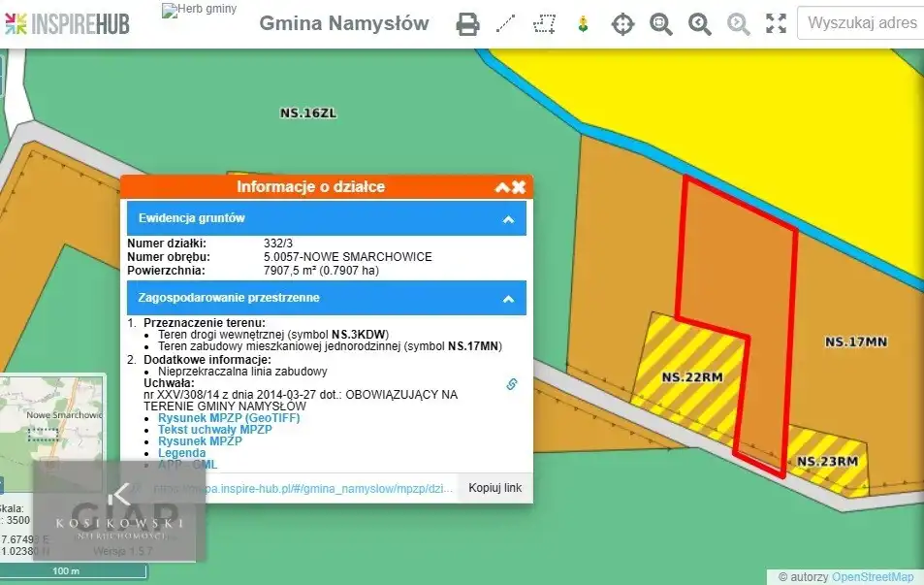Open the Tekst uchwały MPZP link

tap(214, 430)
